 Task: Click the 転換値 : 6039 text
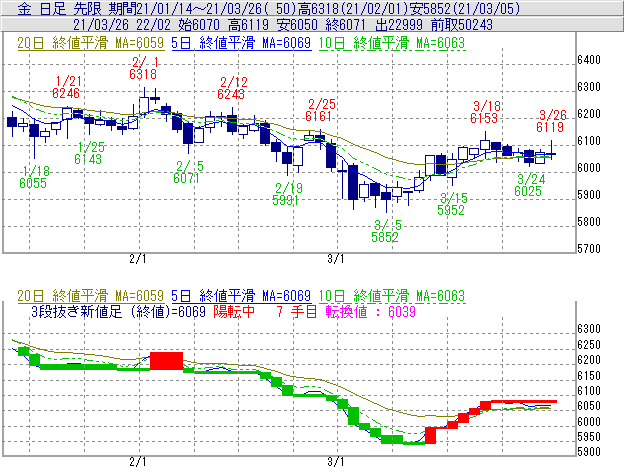(x=370, y=311)
